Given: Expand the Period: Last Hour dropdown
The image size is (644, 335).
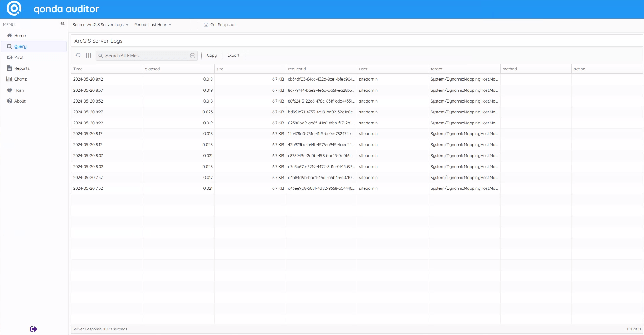Looking at the screenshot, I should click(x=153, y=25).
